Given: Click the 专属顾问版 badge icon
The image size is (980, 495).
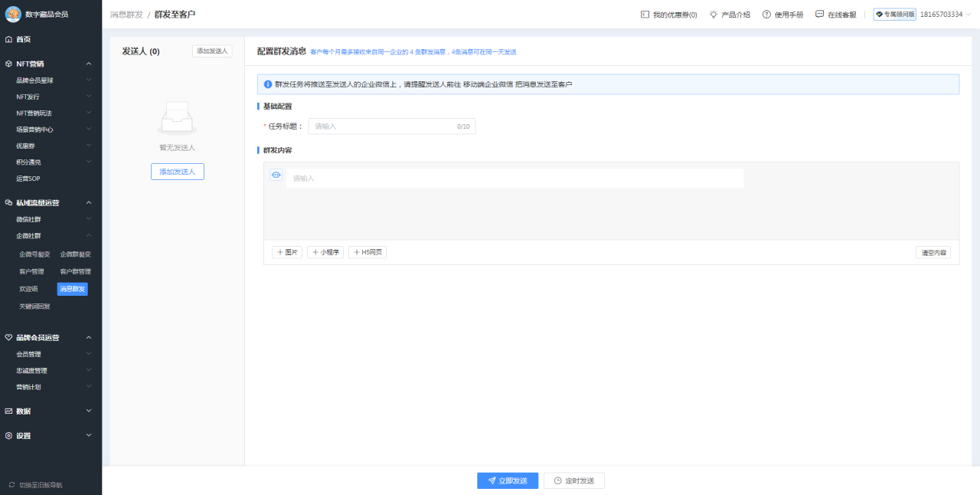Looking at the screenshot, I should (879, 14).
